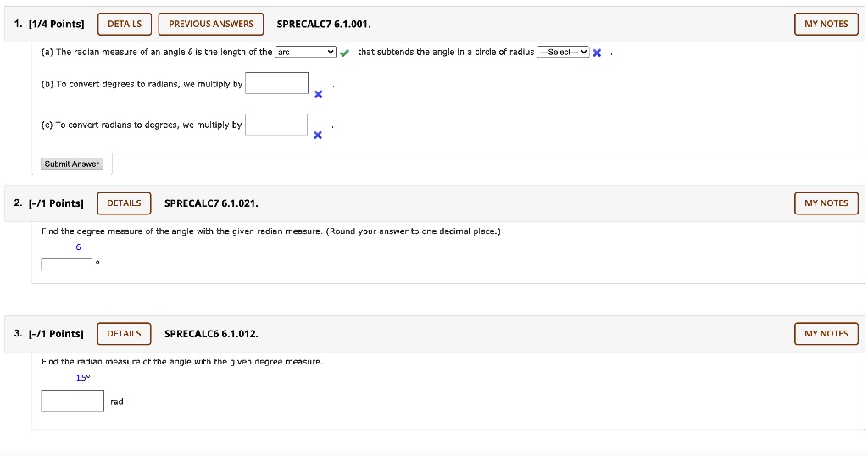Click the blue X beside radius dropdown
The width and height of the screenshot is (868, 456).
click(597, 53)
